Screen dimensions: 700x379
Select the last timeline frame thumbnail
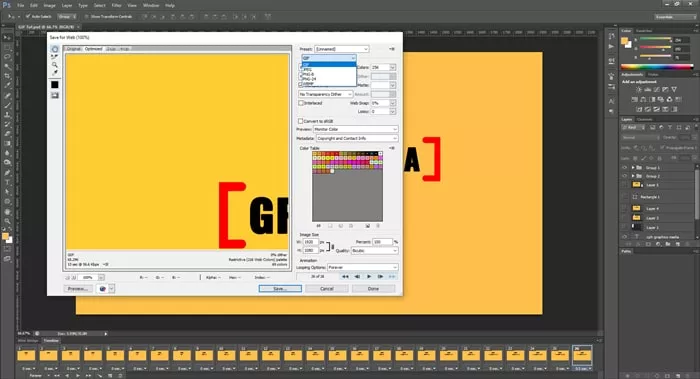[582, 355]
